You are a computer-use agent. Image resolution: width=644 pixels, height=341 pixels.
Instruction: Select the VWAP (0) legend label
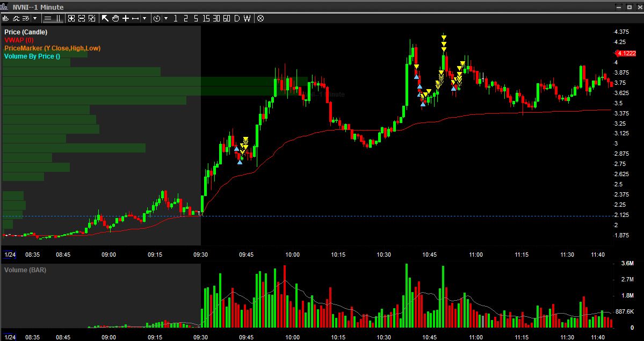(19, 40)
